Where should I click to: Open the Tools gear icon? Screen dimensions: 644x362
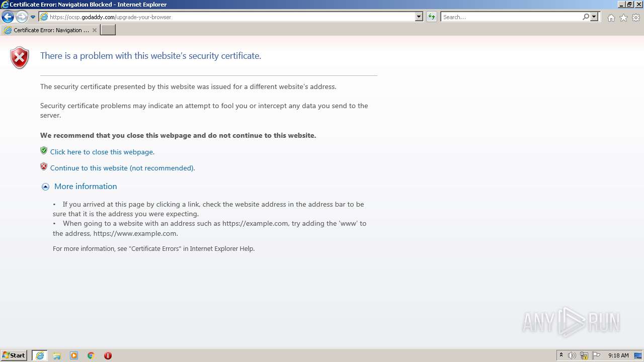(x=636, y=18)
